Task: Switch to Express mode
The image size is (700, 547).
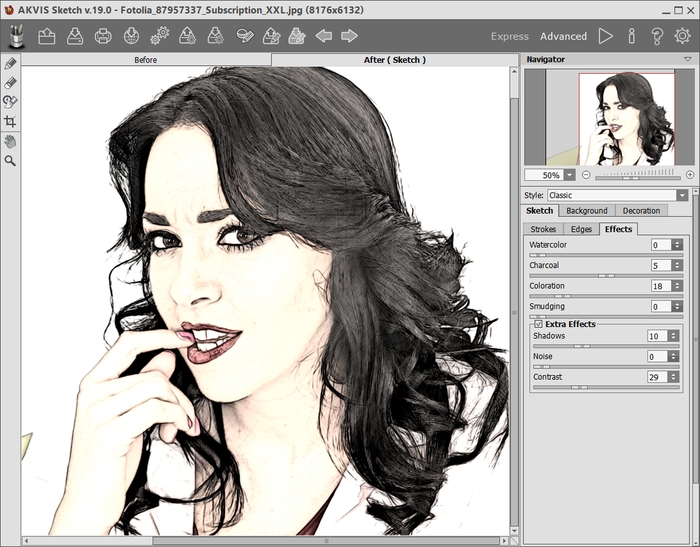Action: (x=509, y=36)
